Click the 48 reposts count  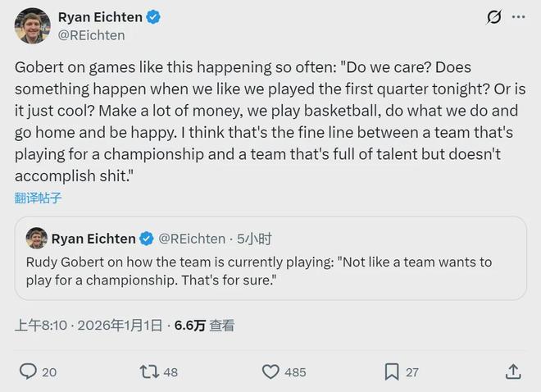pyautogui.click(x=170, y=372)
